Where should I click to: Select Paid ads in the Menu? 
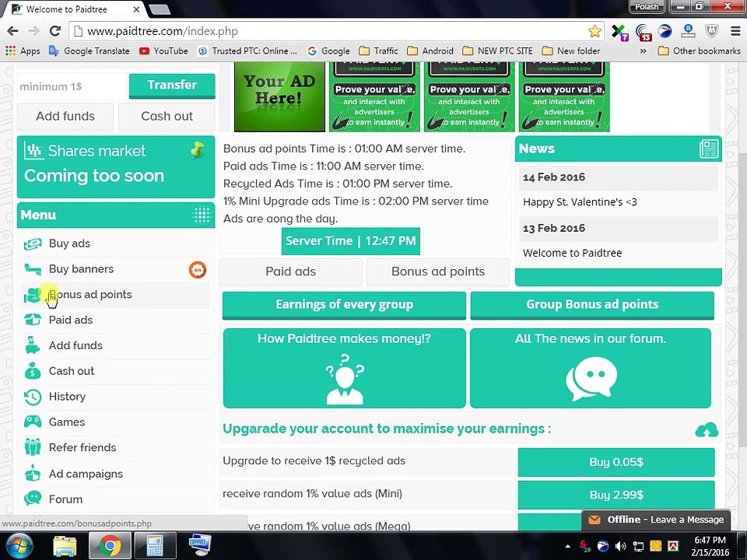tap(115, 320)
